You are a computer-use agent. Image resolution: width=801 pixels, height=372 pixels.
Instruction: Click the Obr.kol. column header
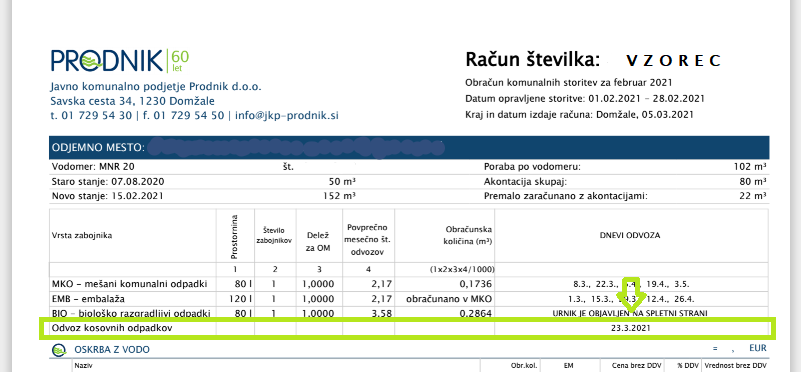click(523, 366)
